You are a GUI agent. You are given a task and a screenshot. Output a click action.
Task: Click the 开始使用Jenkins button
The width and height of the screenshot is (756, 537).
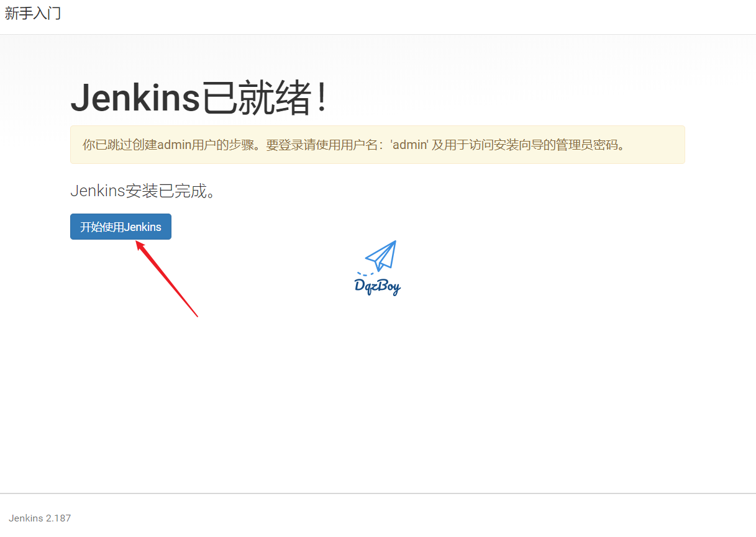pyautogui.click(x=121, y=227)
